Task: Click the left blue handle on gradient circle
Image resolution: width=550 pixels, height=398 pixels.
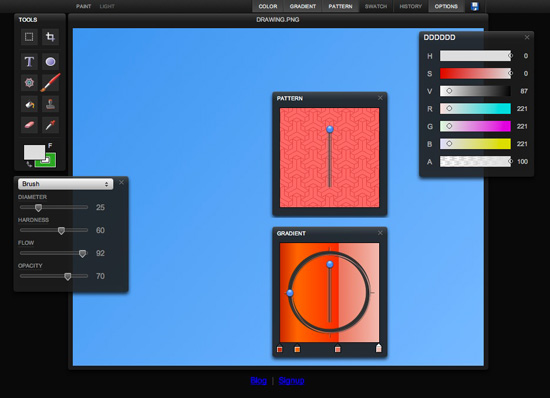Action: click(x=290, y=293)
